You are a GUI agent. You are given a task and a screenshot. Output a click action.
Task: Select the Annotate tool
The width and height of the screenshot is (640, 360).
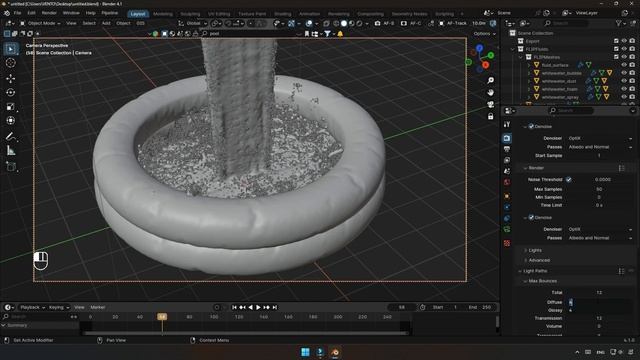(11, 137)
